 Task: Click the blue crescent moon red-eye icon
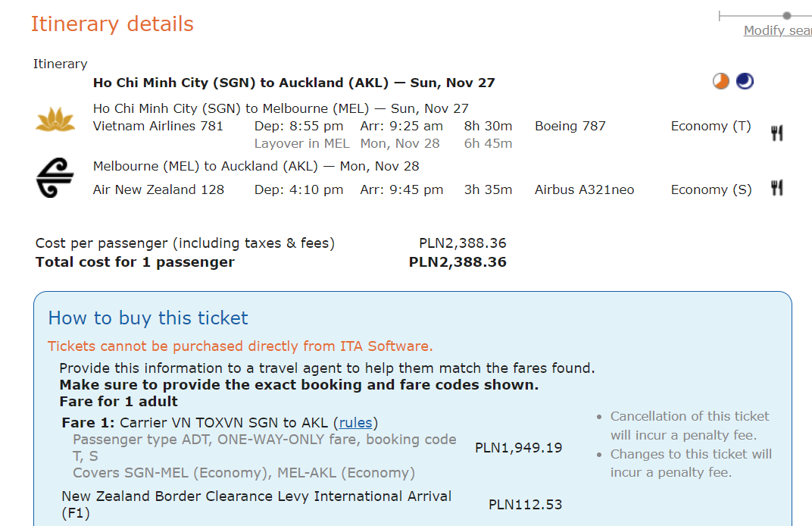[745, 81]
